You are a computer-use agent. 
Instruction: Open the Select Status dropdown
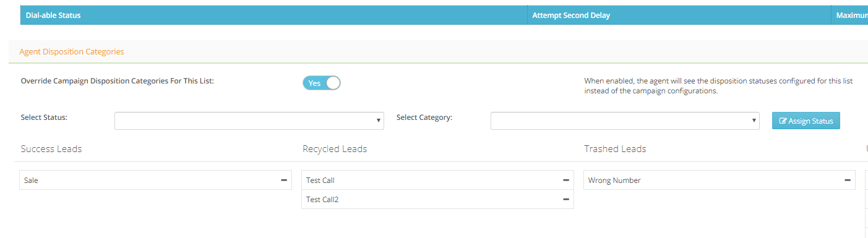[249, 121]
